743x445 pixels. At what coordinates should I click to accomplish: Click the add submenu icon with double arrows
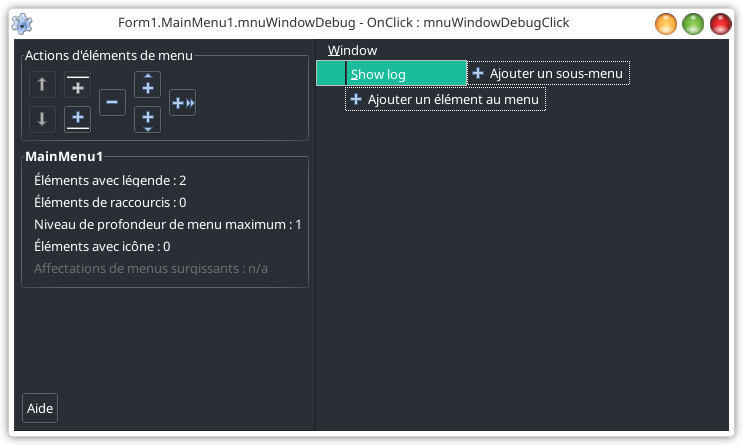tap(182, 102)
